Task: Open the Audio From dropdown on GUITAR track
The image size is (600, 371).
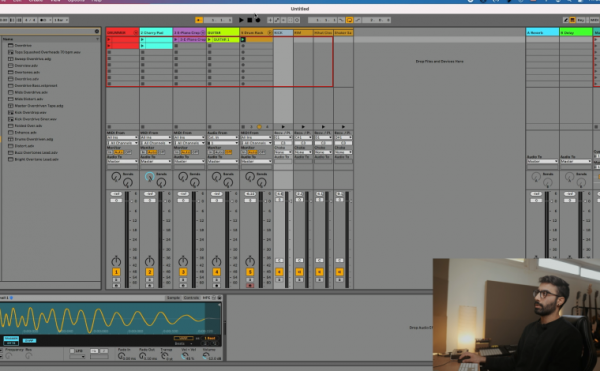Action: tap(222, 138)
